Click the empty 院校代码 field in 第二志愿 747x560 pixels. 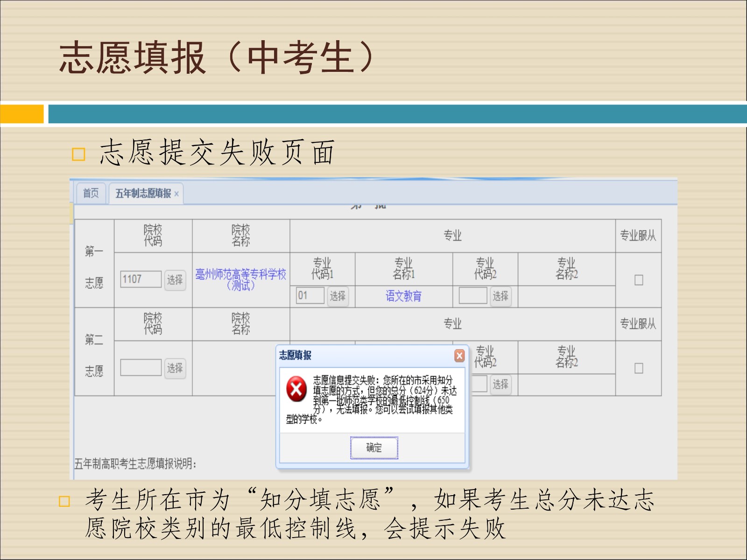click(141, 368)
